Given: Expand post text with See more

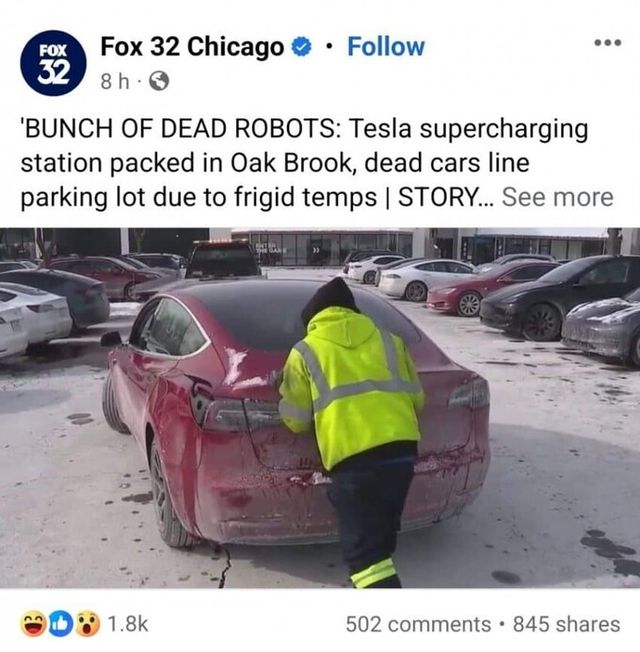Looking at the screenshot, I should (557, 197).
